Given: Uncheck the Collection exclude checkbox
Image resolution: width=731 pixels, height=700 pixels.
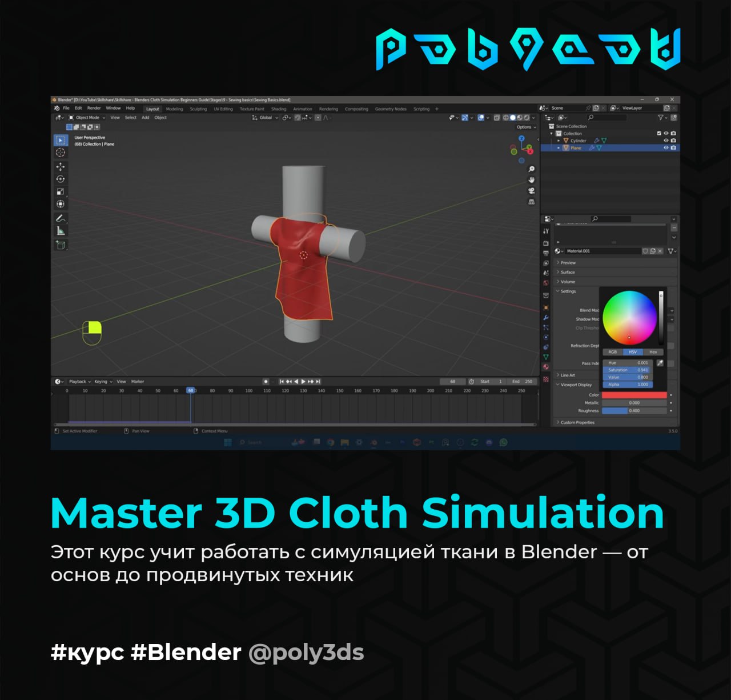Looking at the screenshot, I should tap(659, 133).
